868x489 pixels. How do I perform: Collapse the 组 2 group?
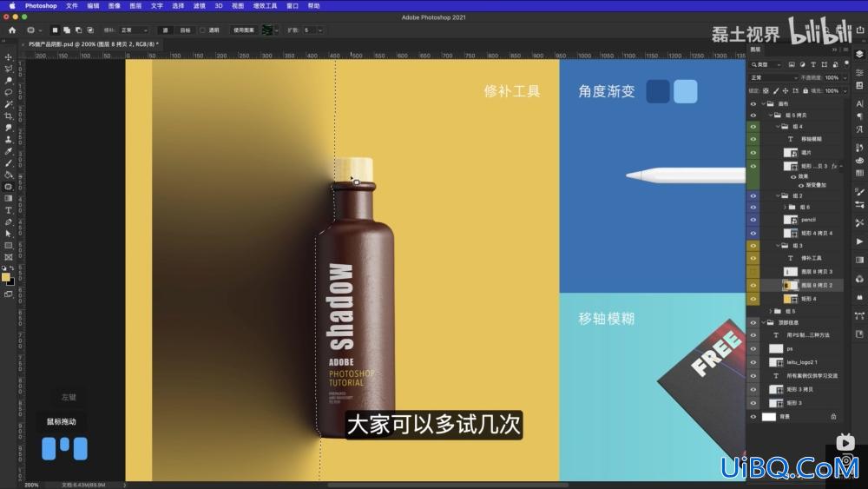click(x=778, y=195)
